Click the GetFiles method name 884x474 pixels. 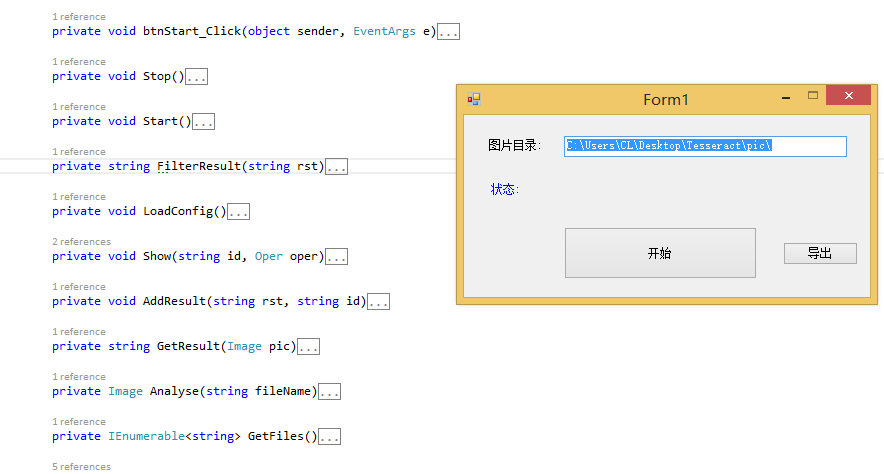(276, 436)
